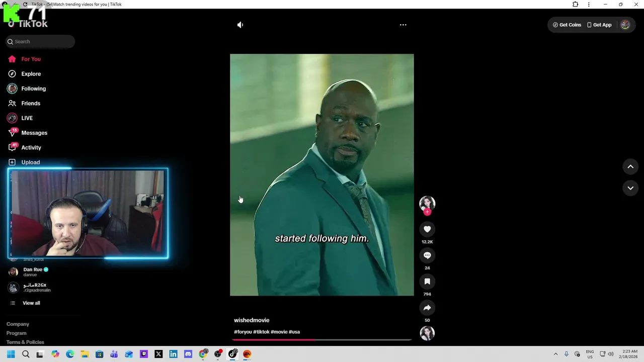Follow the creator with the red plus badge

click(x=427, y=212)
